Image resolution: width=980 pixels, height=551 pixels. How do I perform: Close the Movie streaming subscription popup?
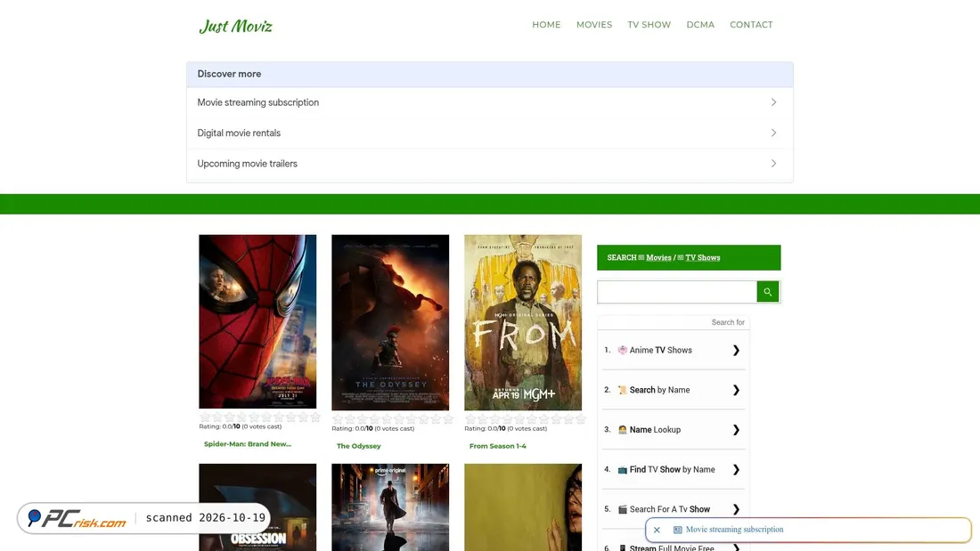coord(657,530)
